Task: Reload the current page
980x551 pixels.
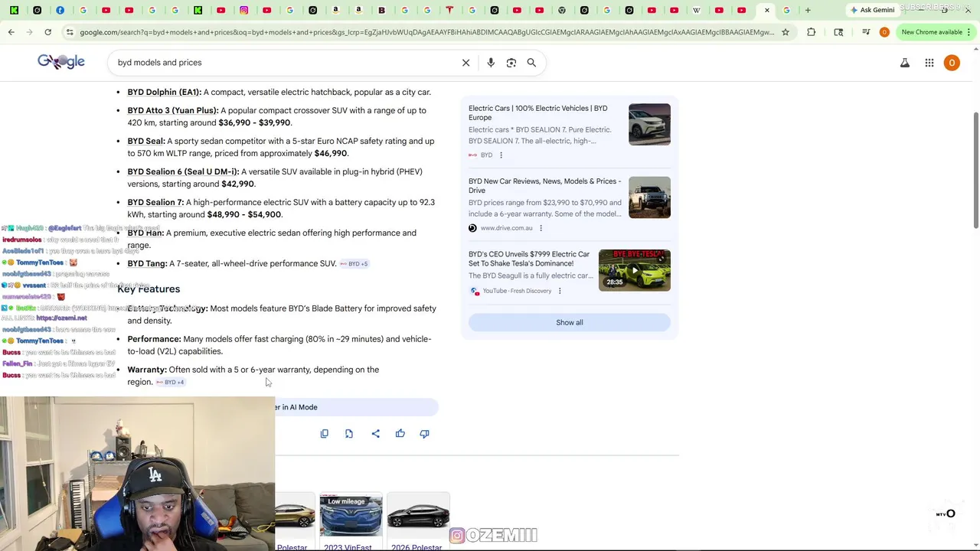Action: [47, 32]
